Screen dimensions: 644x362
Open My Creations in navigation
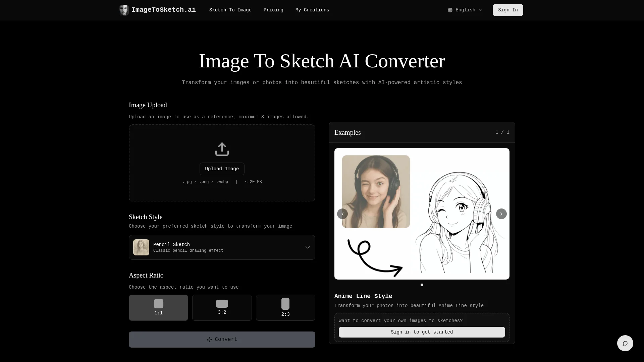coord(312,10)
